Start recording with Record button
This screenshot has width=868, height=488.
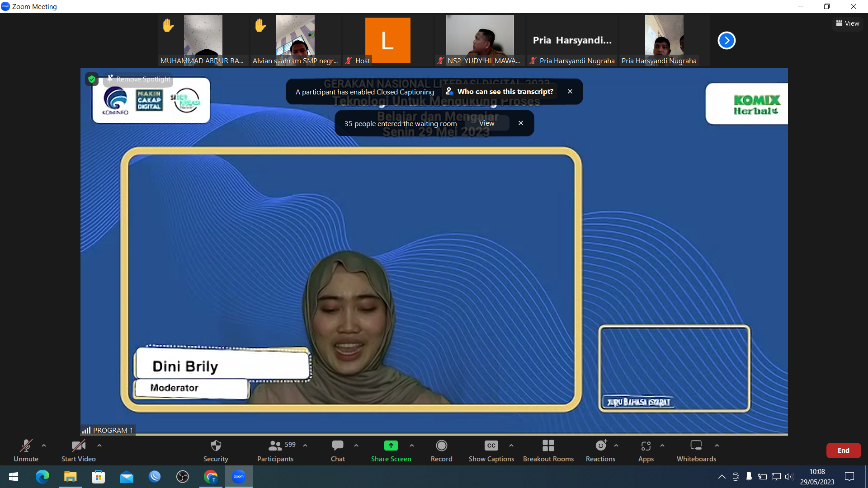tap(442, 450)
